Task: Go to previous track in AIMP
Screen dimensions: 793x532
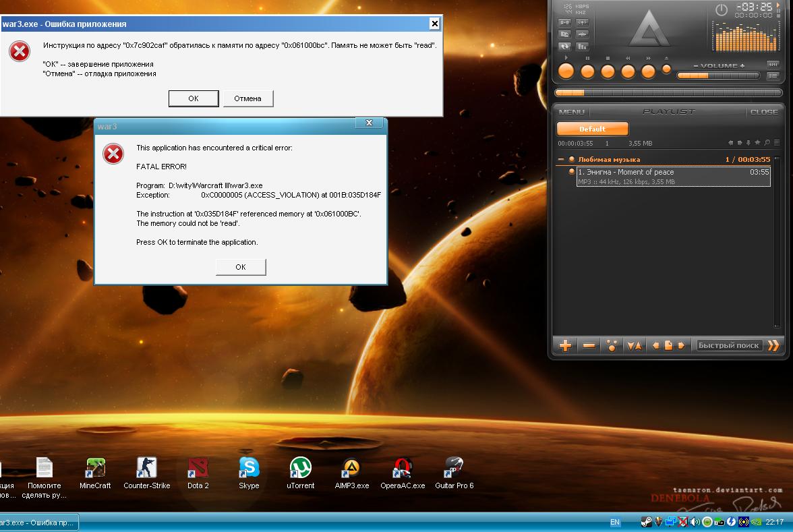Action: point(628,71)
